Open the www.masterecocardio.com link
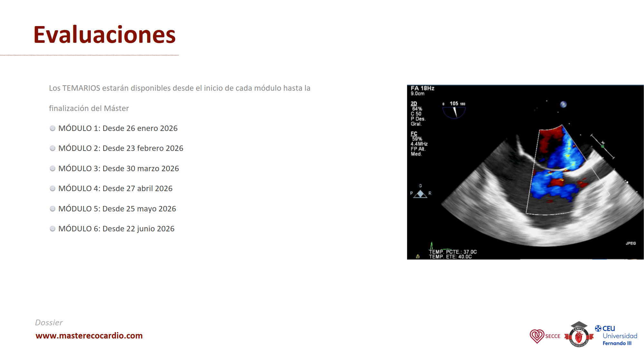 tap(89, 336)
